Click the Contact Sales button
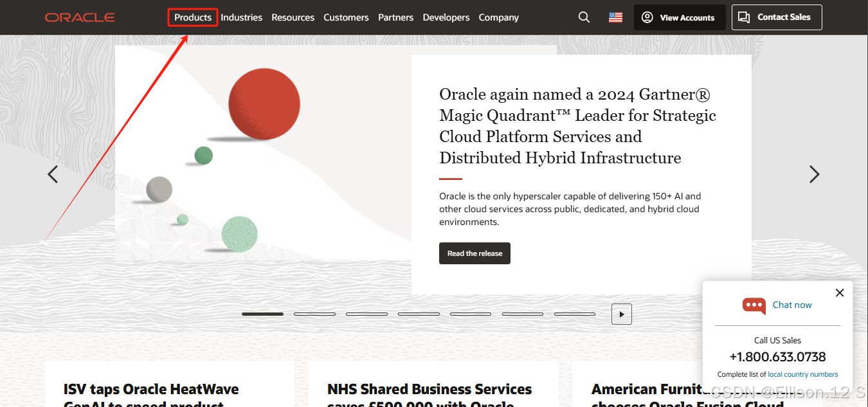Image resolution: width=868 pixels, height=407 pixels. point(777,17)
